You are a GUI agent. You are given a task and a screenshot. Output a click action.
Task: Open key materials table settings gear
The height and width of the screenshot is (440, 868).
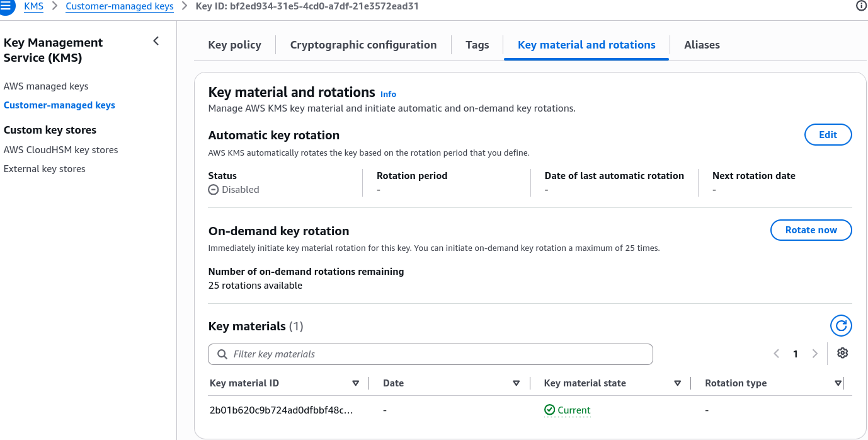tap(843, 353)
